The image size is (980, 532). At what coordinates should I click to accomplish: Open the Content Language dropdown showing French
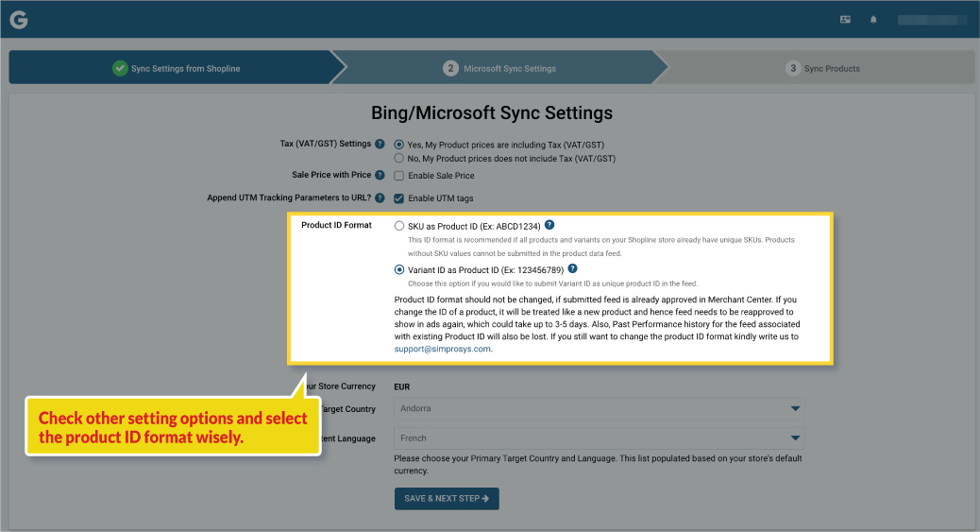click(x=599, y=438)
